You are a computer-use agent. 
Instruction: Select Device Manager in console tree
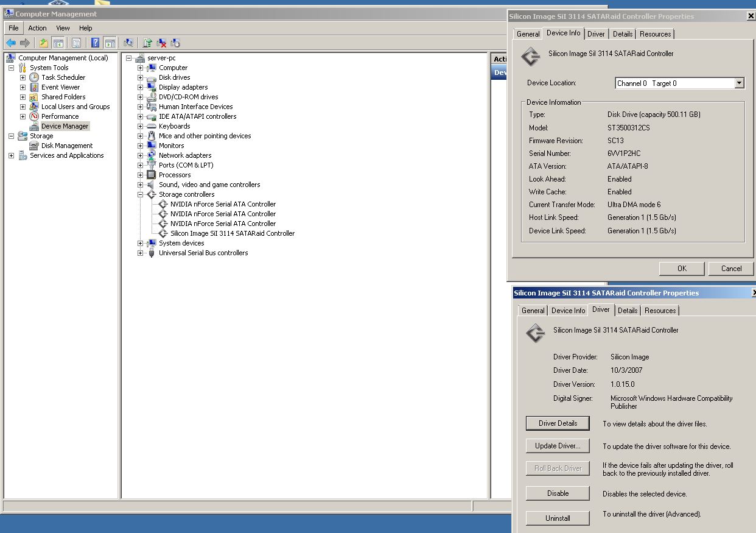pos(65,126)
